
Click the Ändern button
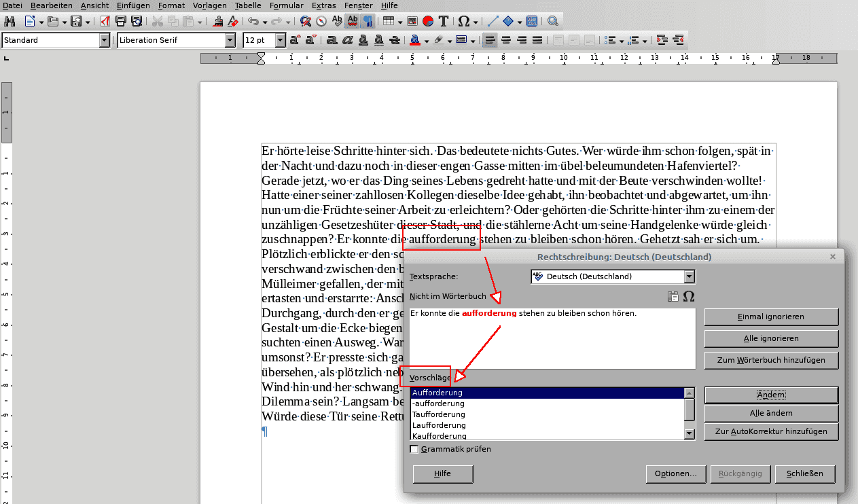(771, 395)
